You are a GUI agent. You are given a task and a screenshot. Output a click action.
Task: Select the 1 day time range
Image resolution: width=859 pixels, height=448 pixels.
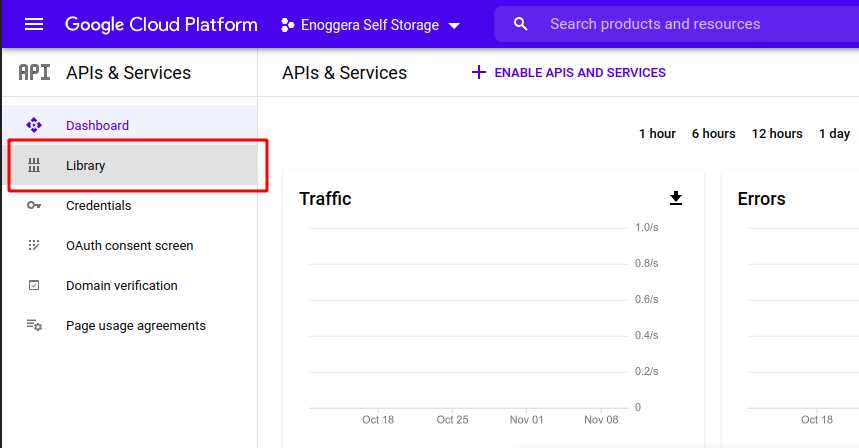click(834, 134)
